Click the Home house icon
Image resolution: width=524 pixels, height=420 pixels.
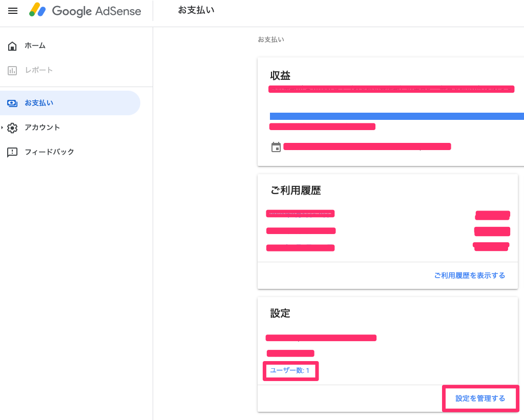(12, 46)
